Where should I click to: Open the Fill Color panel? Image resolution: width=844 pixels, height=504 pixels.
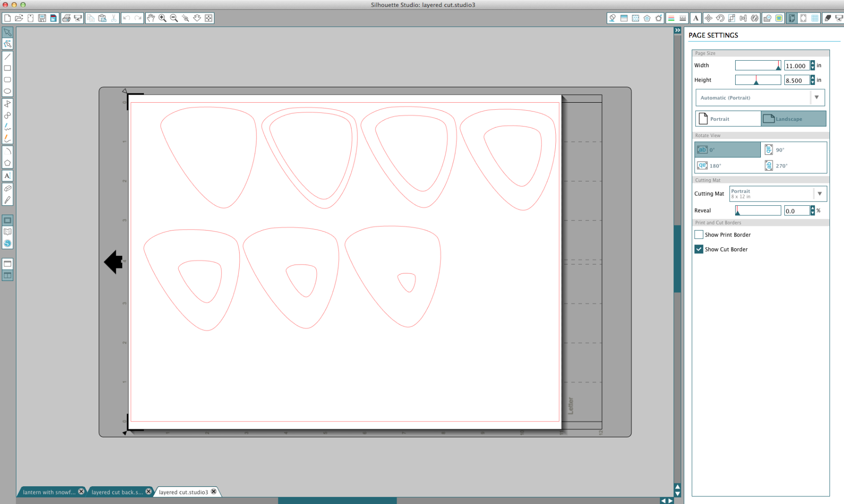tap(612, 18)
